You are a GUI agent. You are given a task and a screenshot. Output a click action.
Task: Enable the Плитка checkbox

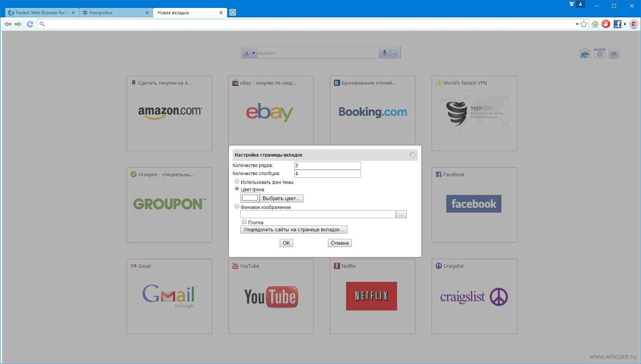[244, 222]
